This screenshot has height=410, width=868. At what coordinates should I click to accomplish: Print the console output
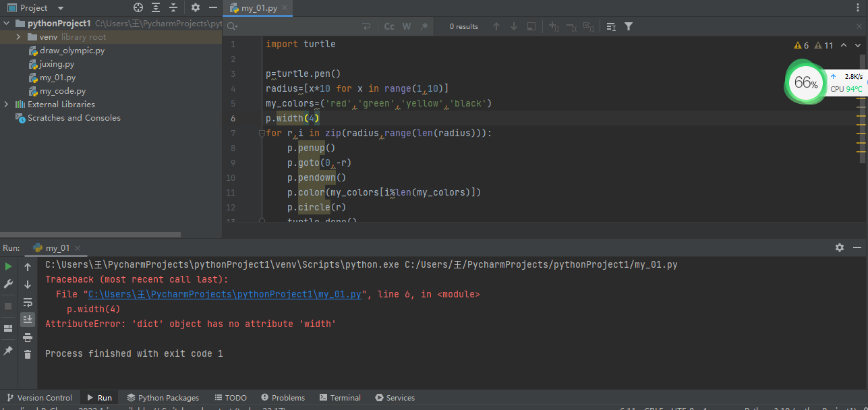point(28,337)
